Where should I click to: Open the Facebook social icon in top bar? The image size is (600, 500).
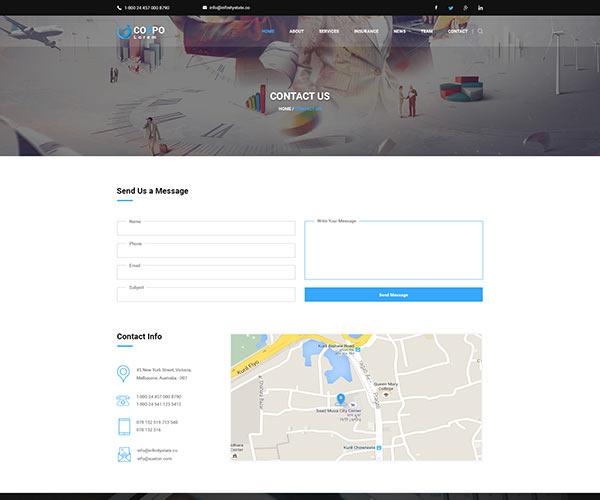pos(436,8)
